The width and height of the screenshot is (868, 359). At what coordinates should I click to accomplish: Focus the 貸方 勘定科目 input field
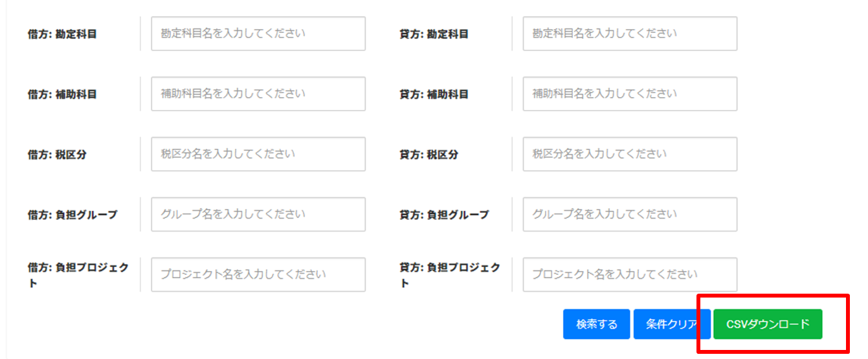pos(629,34)
